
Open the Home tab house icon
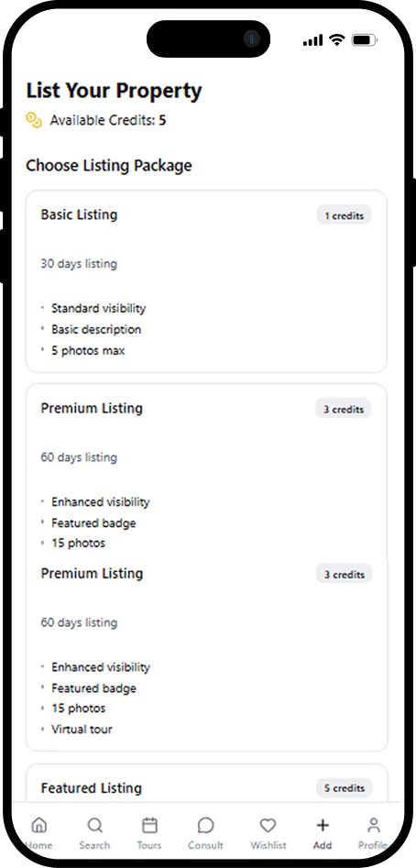pyautogui.click(x=38, y=825)
